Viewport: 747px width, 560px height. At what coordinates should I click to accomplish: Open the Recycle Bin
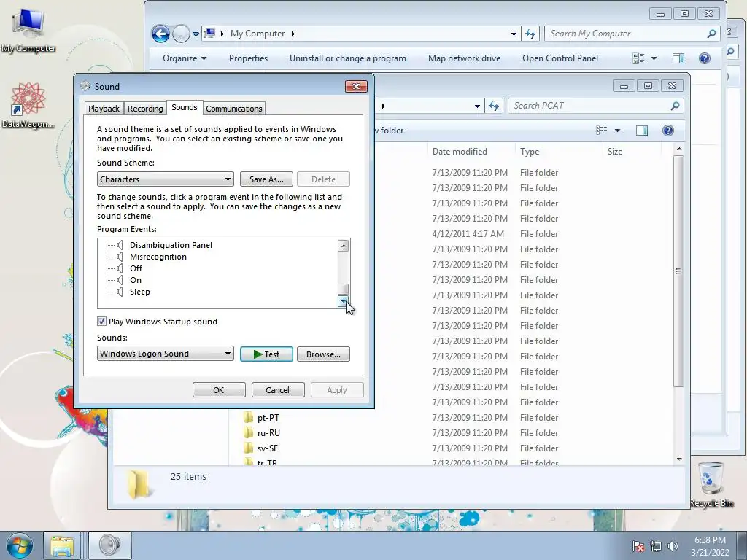(711, 484)
